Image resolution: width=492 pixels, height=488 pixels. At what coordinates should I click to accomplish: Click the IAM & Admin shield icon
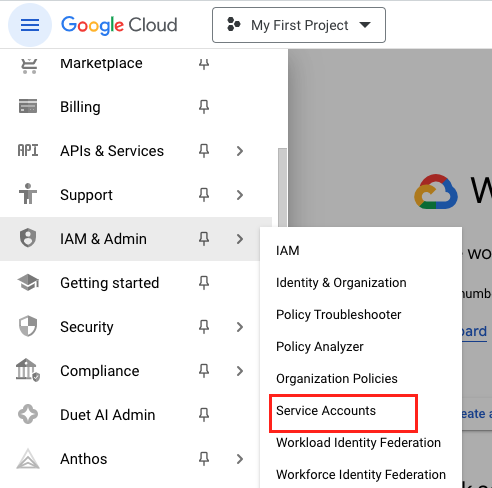28,238
